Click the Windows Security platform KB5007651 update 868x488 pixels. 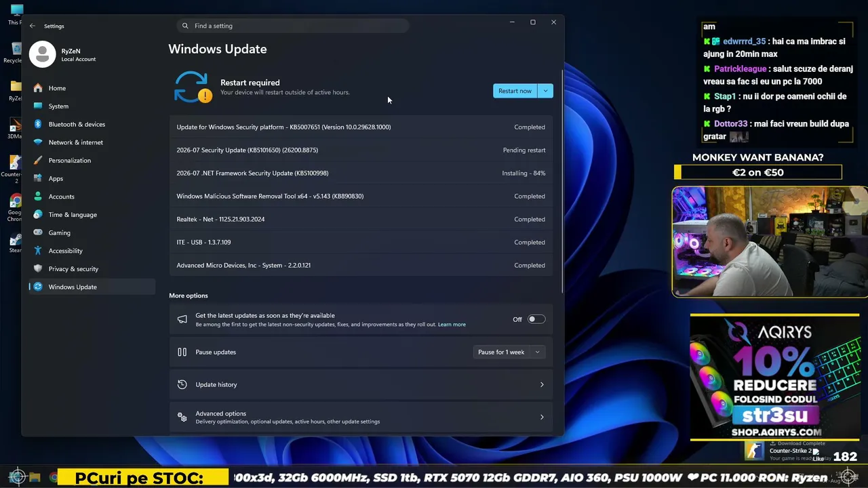pos(361,127)
